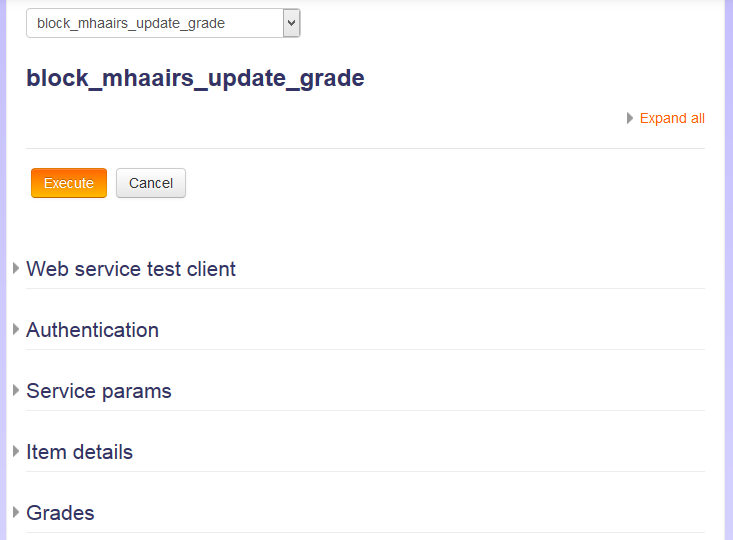Click the triangle icon beside Expand all
The image size is (733, 540).
pyautogui.click(x=630, y=118)
